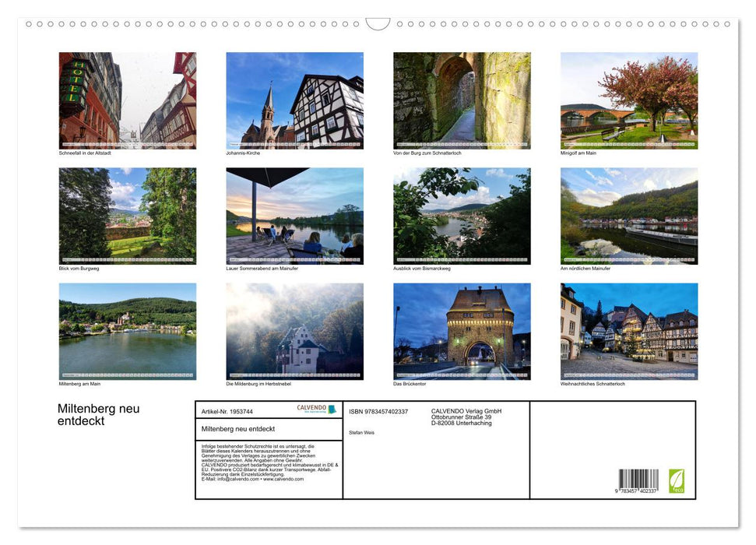Screen dimensions: 756x545
Task: Open the 'Ausblick vom Bismarckweg' photo
Action: click(x=461, y=216)
